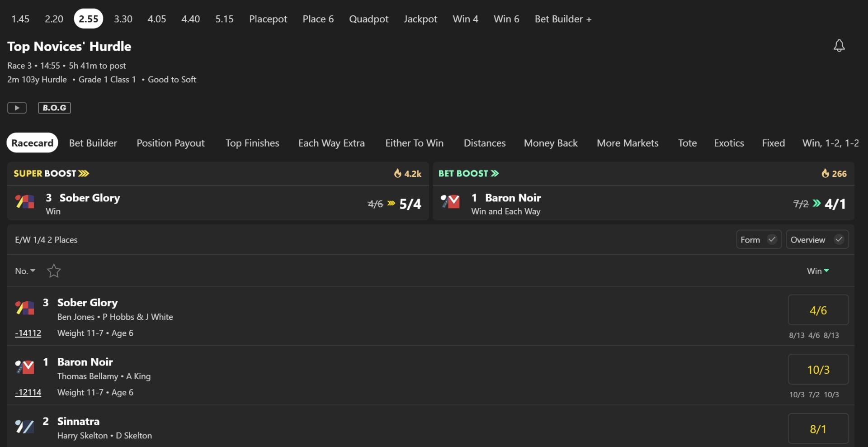Switch to Win, 1-2, 1-2 tab
868x447 pixels.
coord(830,143)
